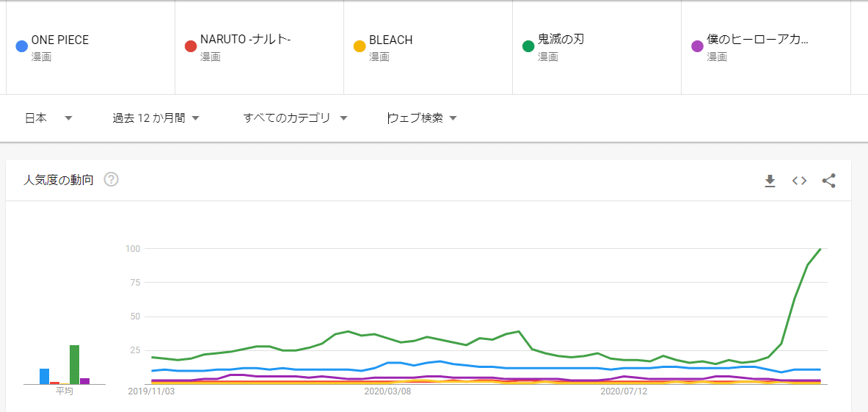The image size is (868, 412).
Task: Select the 鬼滅の刃 comparison term
Action: [561, 40]
